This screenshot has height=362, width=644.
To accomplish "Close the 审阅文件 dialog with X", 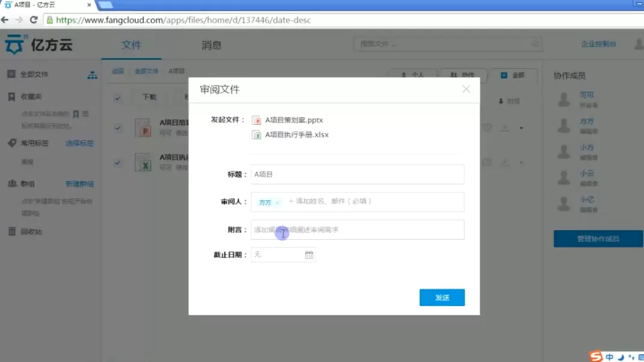I will coord(466,89).
